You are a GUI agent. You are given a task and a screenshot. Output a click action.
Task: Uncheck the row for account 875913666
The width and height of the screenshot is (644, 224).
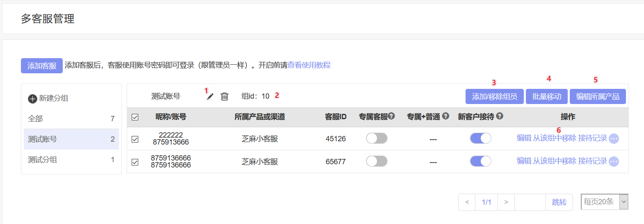coord(135,139)
